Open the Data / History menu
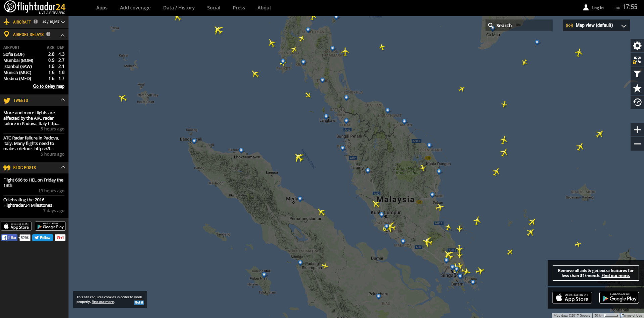This screenshot has width=644, height=318. click(179, 8)
